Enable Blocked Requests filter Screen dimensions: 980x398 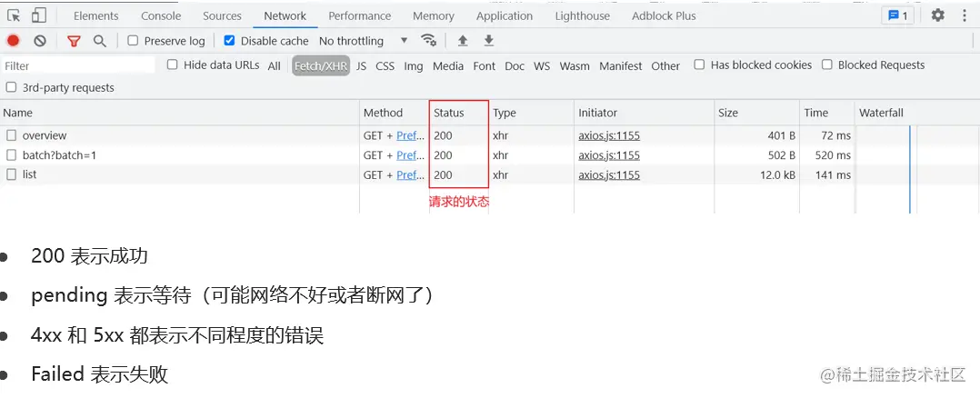(x=827, y=65)
